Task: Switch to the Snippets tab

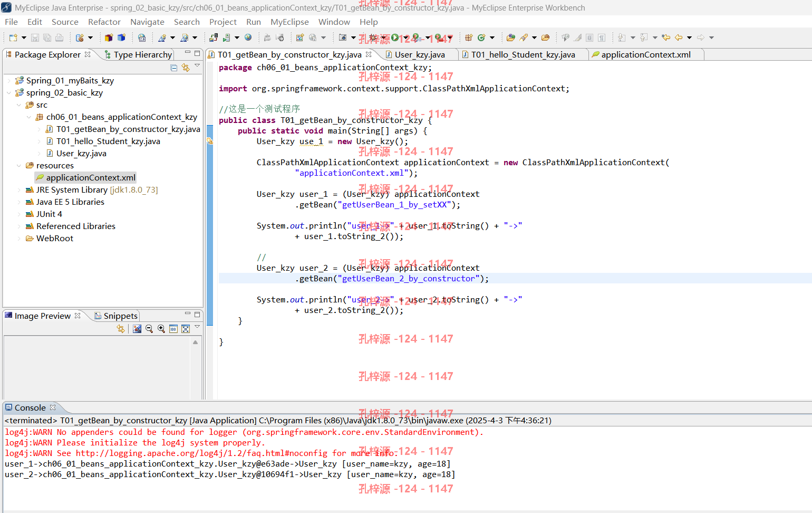Action: pos(116,316)
